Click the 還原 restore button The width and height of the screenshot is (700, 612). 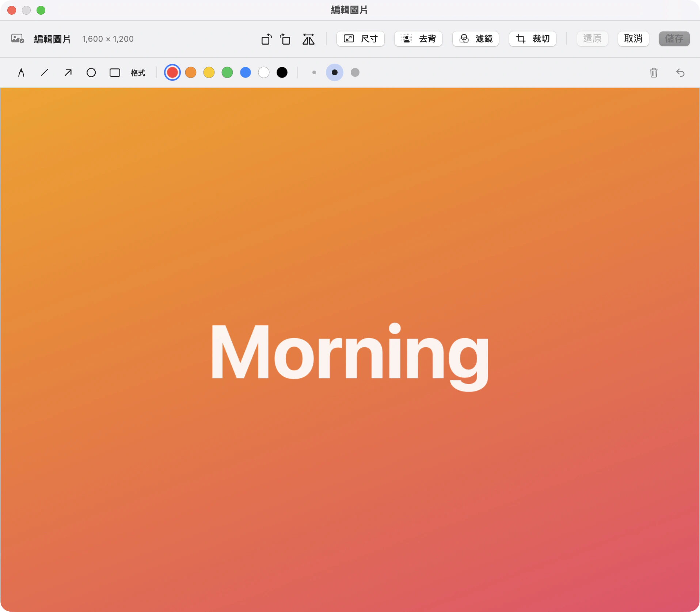tap(593, 39)
